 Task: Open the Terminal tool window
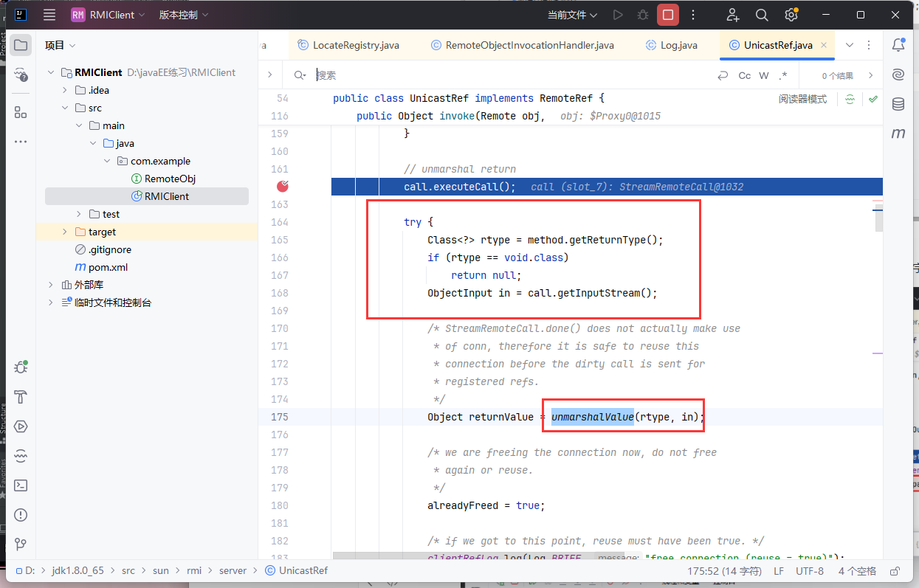tap(21, 485)
